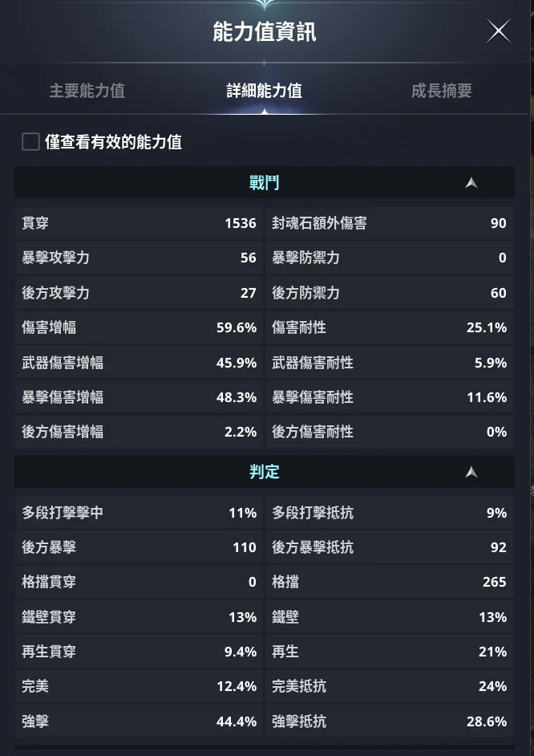Select the 多段打擊擊中 stat row
This screenshot has height=756, width=534.
point(139,513)
